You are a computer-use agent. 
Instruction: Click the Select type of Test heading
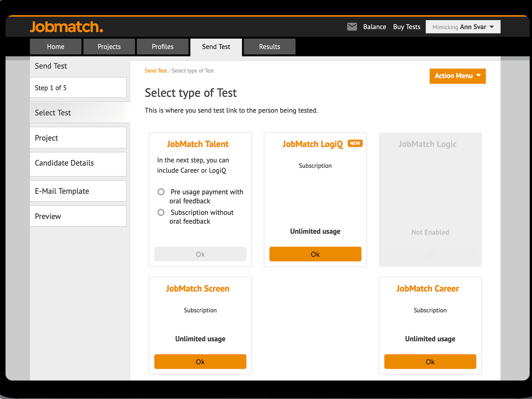tap(191, 93)
